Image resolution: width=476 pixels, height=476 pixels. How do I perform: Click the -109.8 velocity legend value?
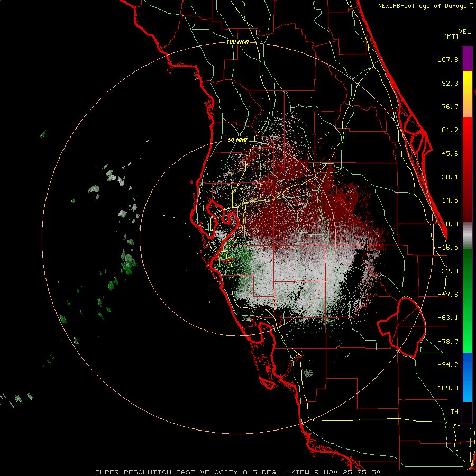446,388
